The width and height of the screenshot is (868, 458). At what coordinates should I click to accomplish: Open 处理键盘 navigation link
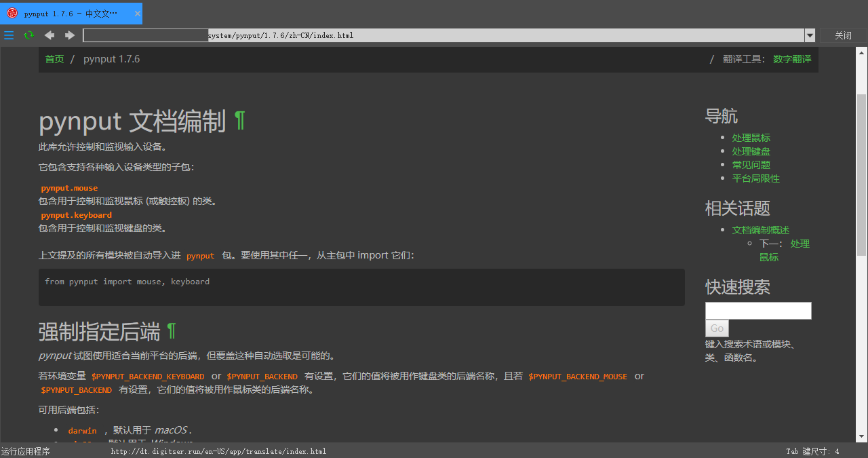751,151
